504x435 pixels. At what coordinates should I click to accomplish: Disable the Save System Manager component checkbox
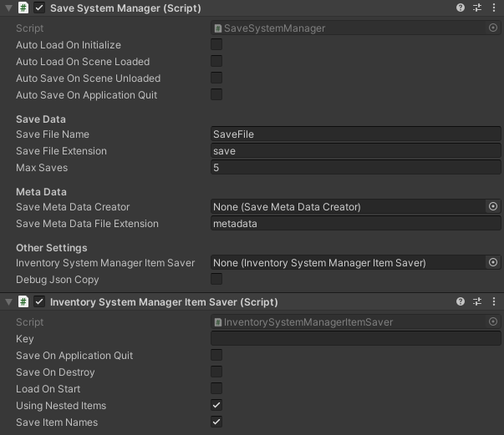pos(39,8)
